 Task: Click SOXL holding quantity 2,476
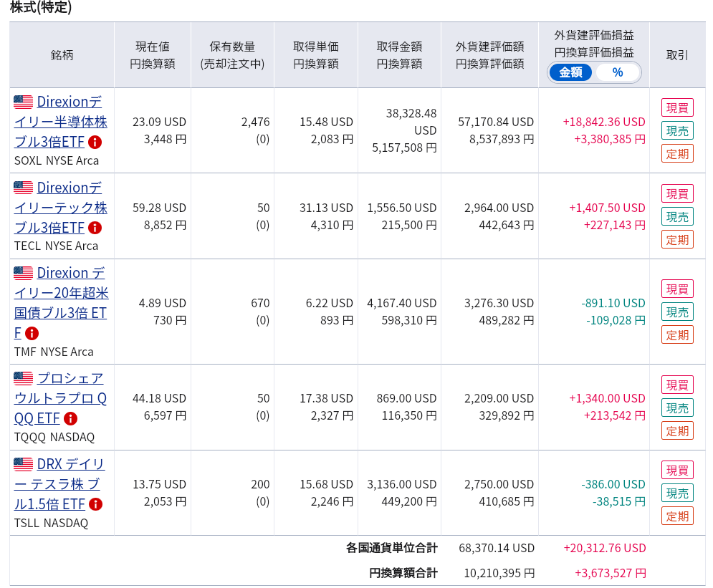(x=256, y=122)
